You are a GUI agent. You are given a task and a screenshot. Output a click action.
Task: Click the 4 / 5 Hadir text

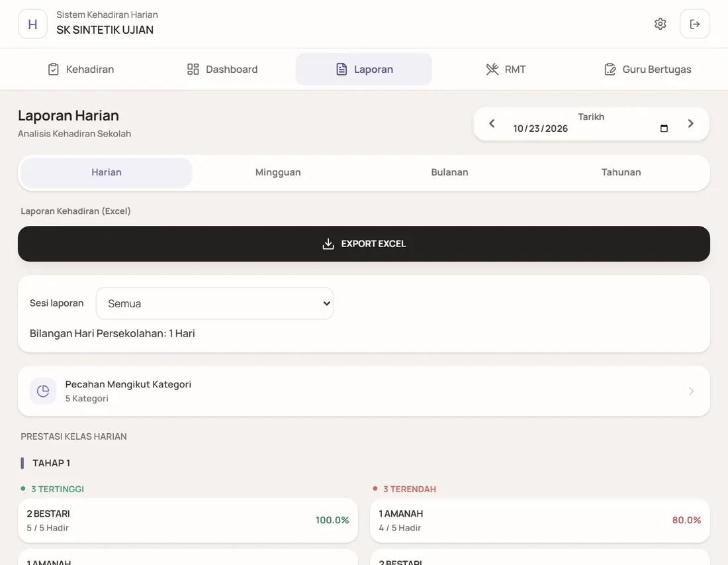(x=400, y=528)
